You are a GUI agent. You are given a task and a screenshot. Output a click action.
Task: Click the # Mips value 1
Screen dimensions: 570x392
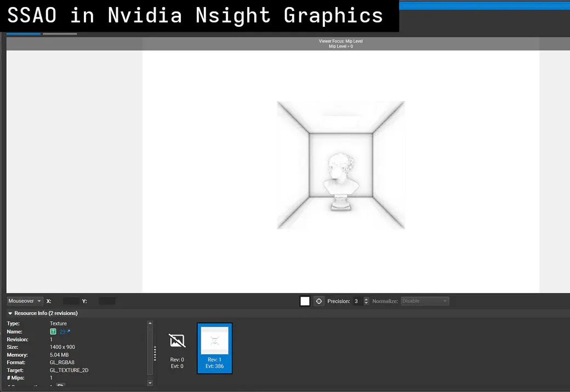(51, 378)
